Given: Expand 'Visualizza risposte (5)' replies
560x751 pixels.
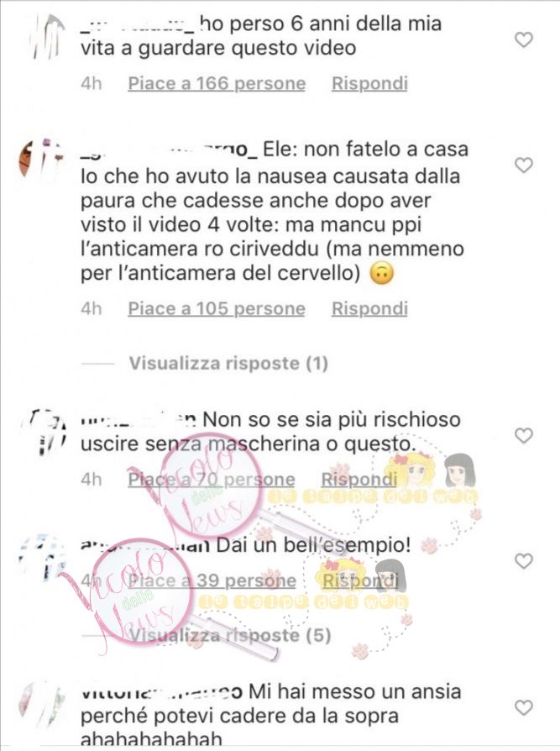Looking at the screenshot, I should (x=230, y=636).
